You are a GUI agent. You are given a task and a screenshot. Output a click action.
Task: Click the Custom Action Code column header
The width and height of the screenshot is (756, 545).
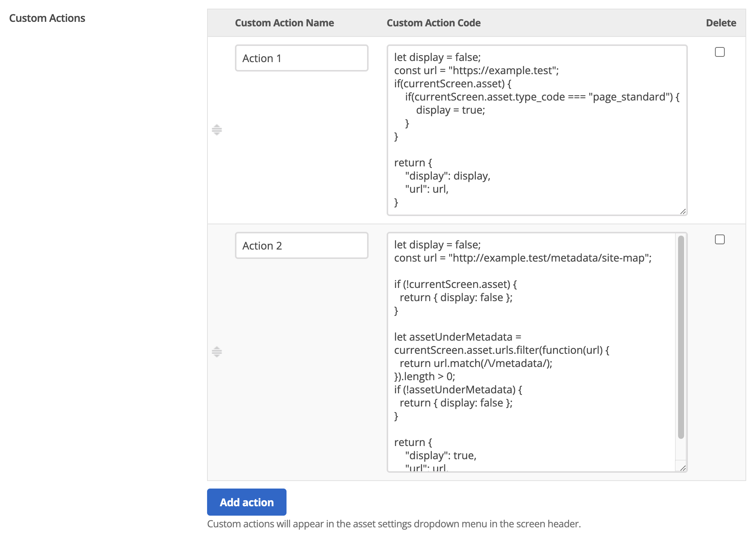tap(433, 23)
